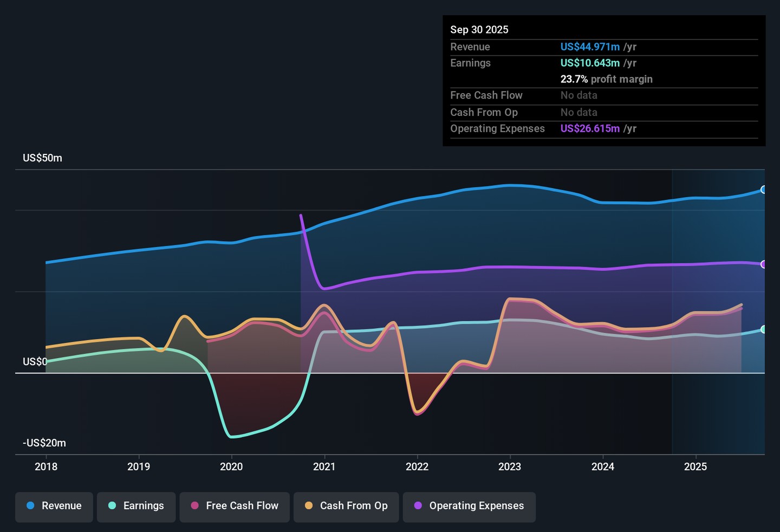Click the US$50m y-axis label

coord(42,158)
